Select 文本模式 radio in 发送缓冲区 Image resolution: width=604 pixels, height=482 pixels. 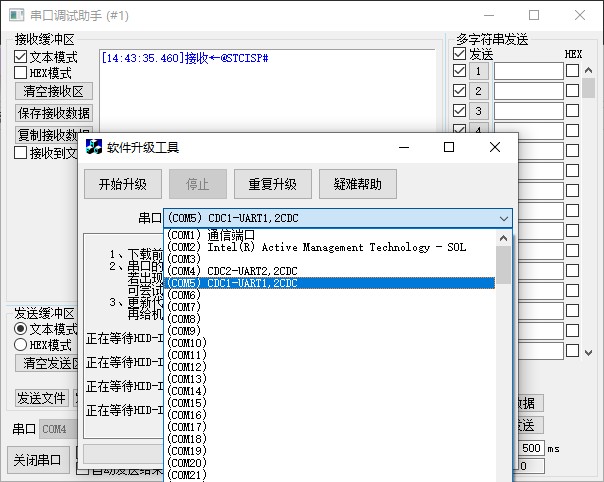point(20,329)
